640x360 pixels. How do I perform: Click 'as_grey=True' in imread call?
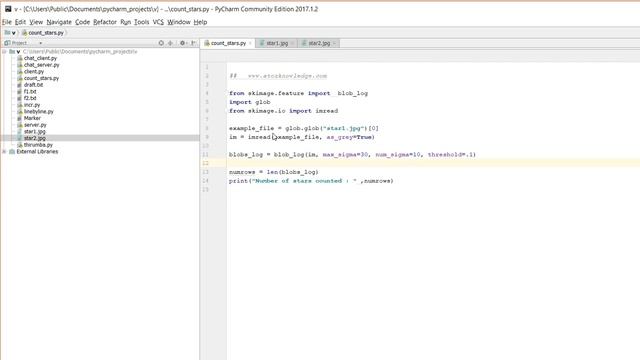[x=349, y=137]
